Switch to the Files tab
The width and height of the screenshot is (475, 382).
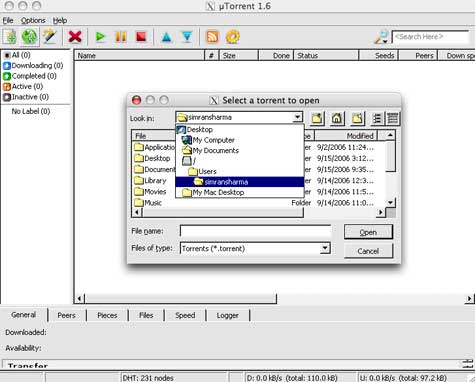(x=146, y=315)
